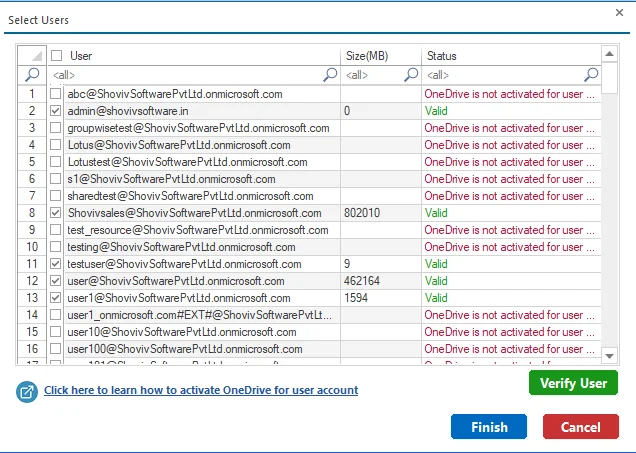The height and width of the screenshot is (453, 636).
Task: Uncheck the testuser user checkbox
Action: pos(56,264)
